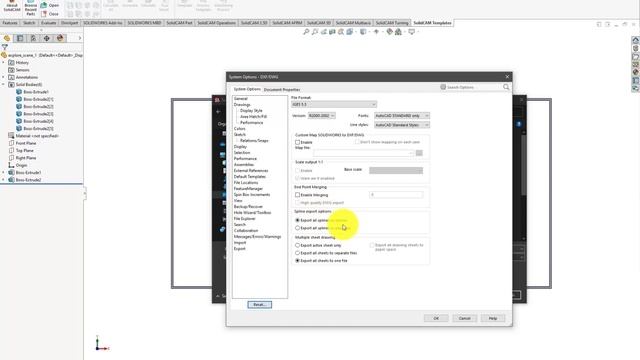Open the Version R2000-2002 dropdown
Screen dimensions: 640x360
coord(322,116)
